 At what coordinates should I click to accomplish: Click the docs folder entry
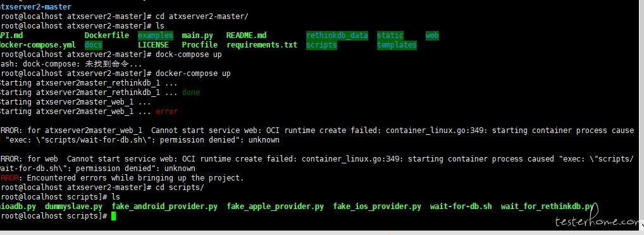point(93,45)
